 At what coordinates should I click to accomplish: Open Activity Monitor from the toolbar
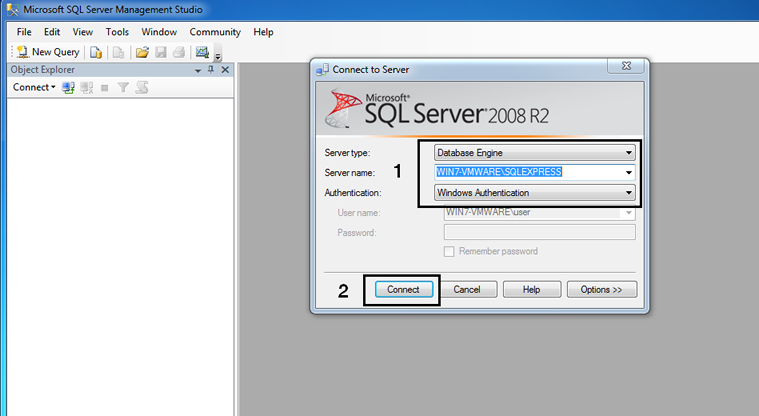202,52
